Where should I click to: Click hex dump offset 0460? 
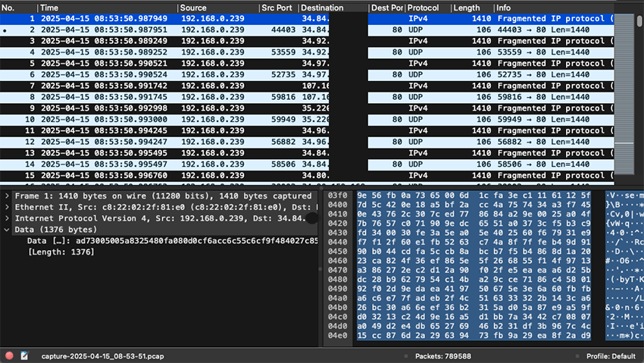[338, 261]
